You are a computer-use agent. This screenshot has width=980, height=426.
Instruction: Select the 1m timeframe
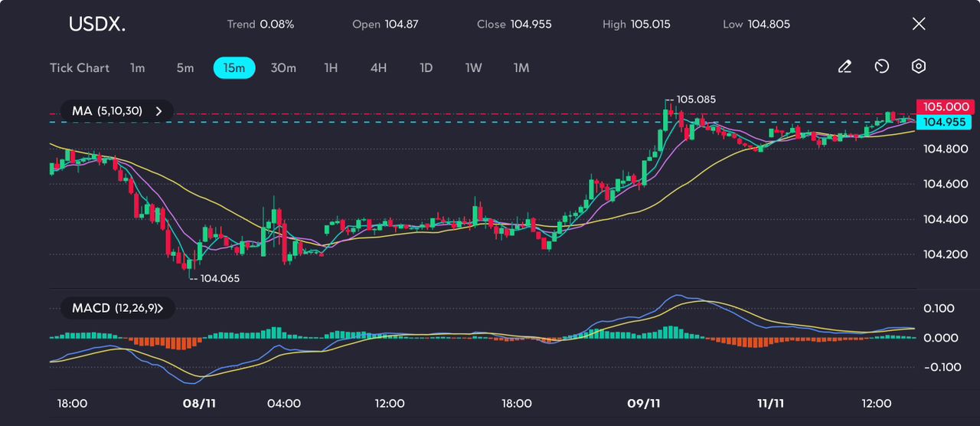[137, 67]
